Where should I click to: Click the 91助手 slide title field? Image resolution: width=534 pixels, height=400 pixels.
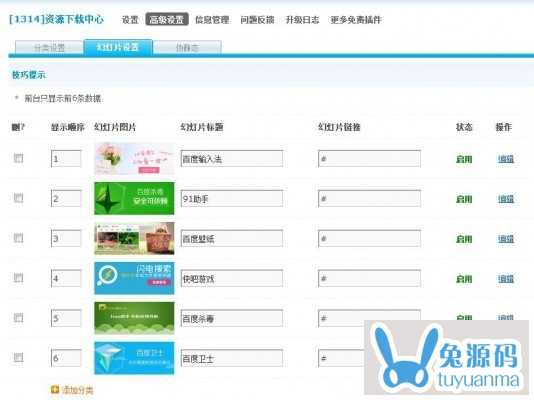(x=232, y=198)
